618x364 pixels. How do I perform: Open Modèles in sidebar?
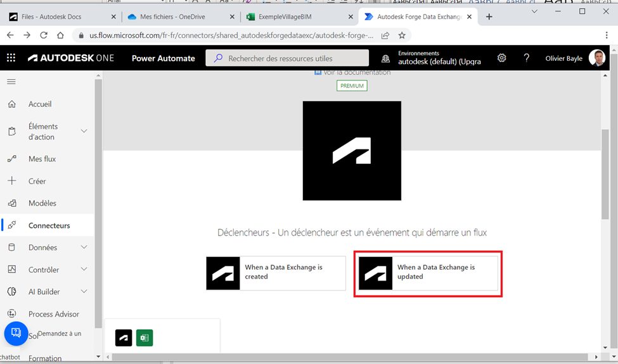click(x=42, y=203)
